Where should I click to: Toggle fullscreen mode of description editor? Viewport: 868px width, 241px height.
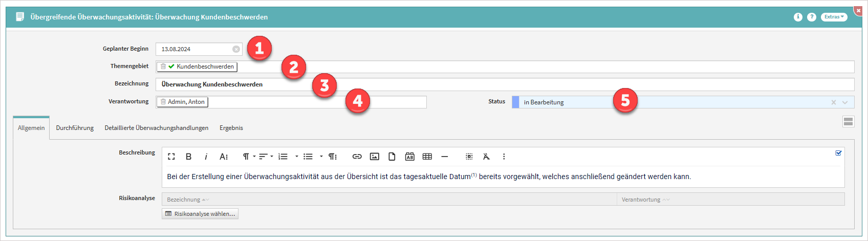[x=171, y=157]
